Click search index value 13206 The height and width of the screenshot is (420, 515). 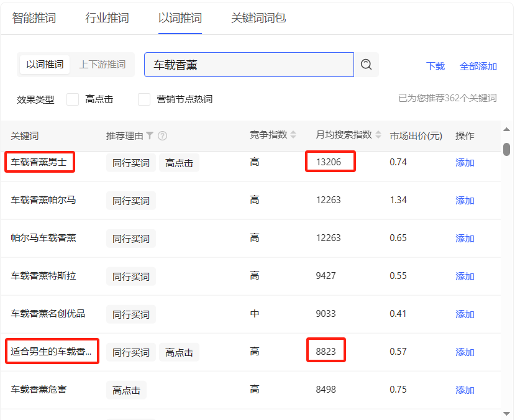(329, 162)
